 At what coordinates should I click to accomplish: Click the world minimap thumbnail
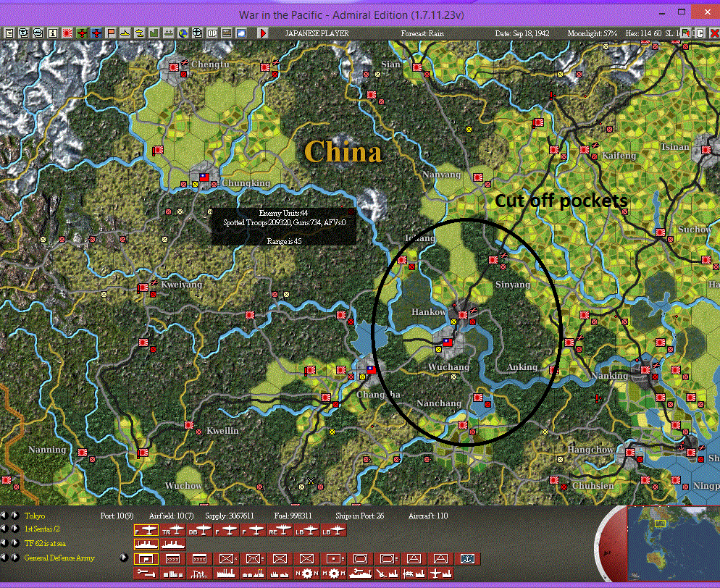[x=673, y=544]
